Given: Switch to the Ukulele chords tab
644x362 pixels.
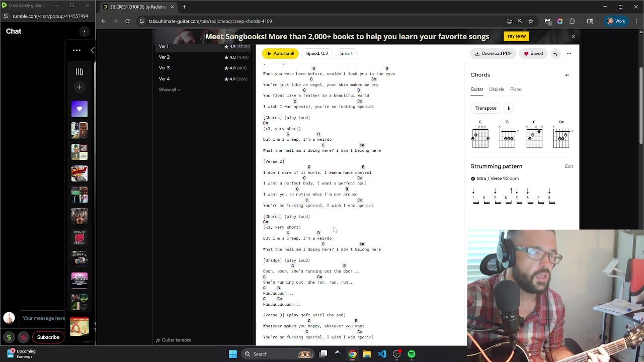Looking at the screenshot, I should coord(497,89).
